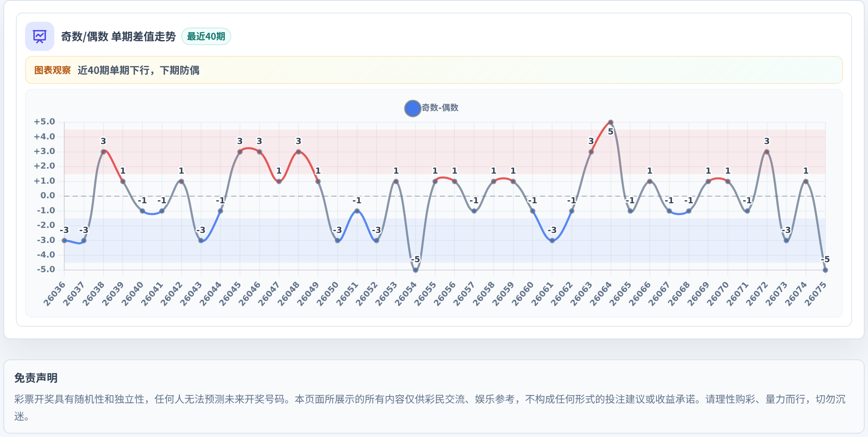Click x-axis label 26045

[230, 294]
